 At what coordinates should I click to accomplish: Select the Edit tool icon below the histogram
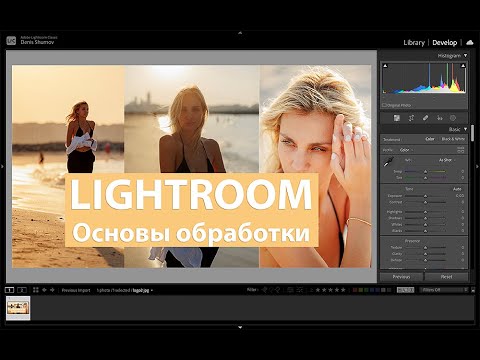click(397, 118)
